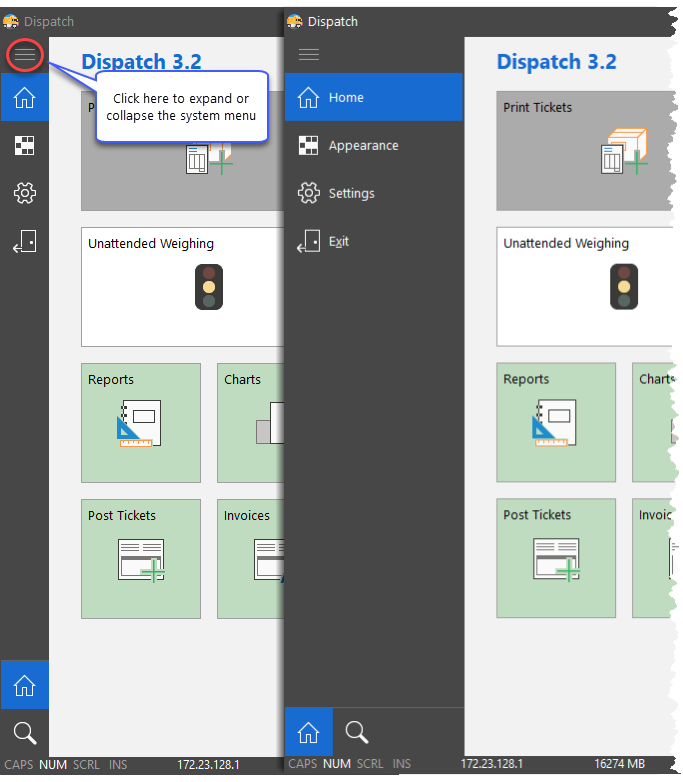
Task: Open the Charts tile beside the collapsed sidebar
Action: click(250, 423)
